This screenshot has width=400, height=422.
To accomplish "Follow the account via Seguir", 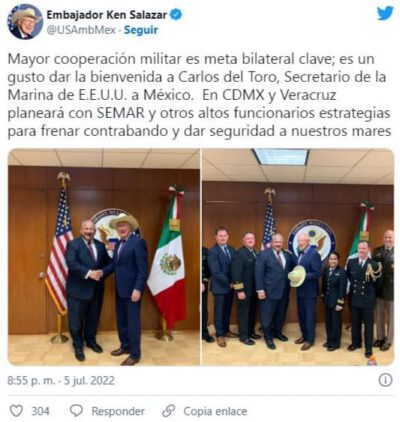I will 141,30.
